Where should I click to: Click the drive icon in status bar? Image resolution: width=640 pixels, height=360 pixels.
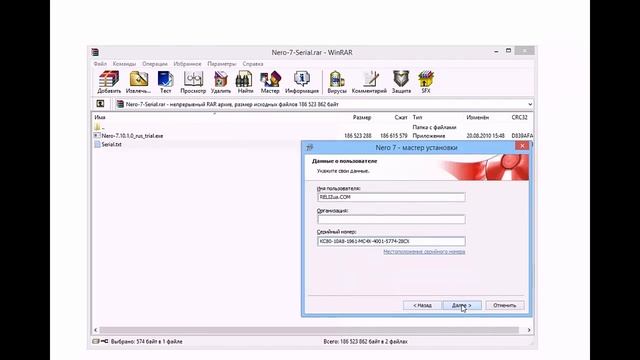click(96, 341)
